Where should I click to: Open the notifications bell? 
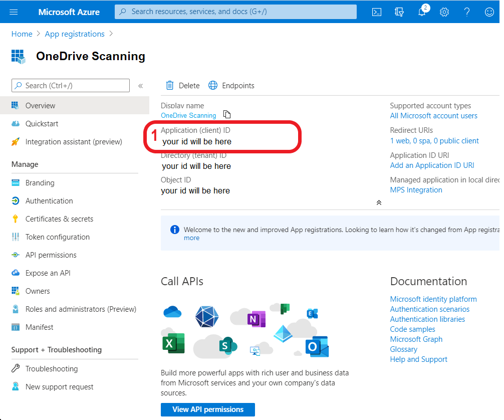[422, 12]
